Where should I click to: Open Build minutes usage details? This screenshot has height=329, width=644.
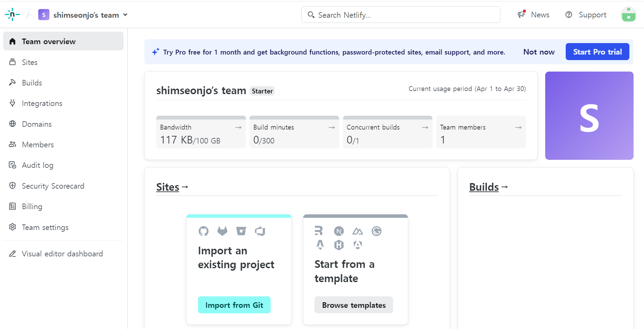tap(294, 132)
